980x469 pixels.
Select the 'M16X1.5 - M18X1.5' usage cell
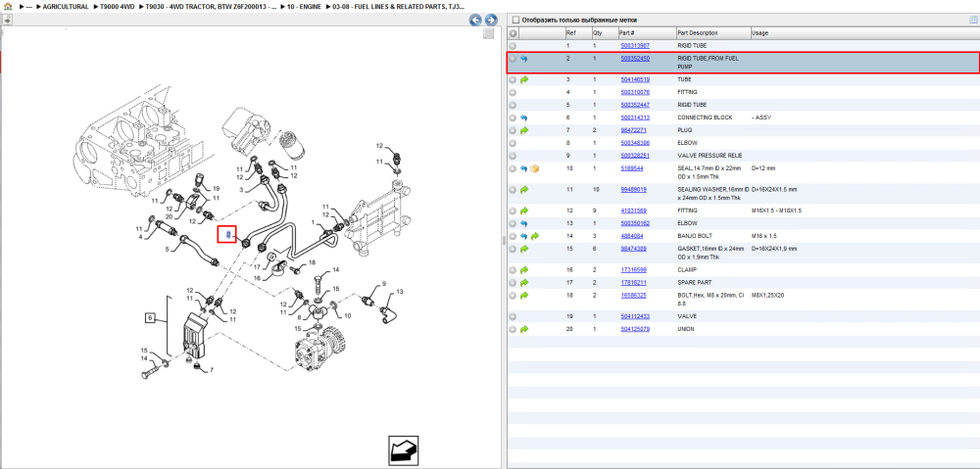coord(776,211)
